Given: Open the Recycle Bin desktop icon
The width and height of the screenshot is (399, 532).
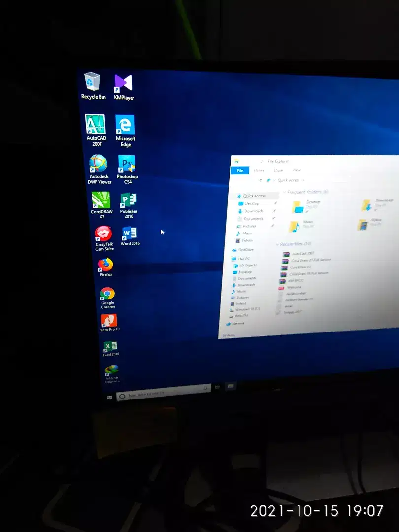Looking at the screenshot, I should 93,86.
